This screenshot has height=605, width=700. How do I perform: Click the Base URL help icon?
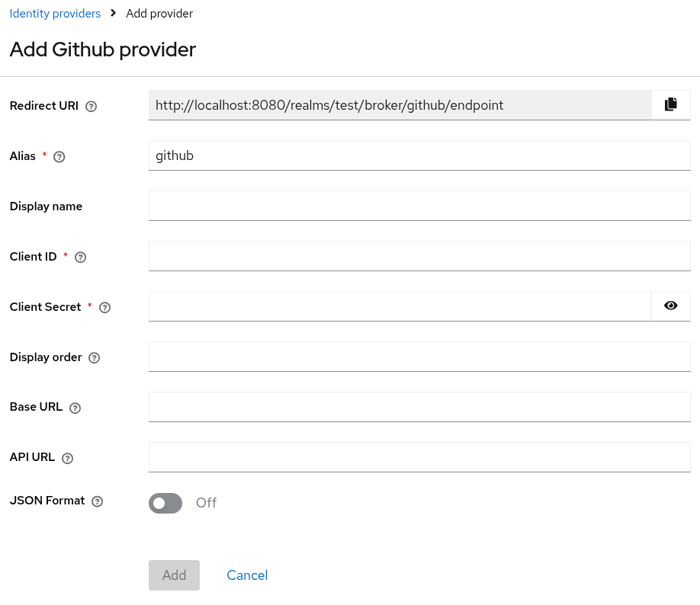[75, 408]
